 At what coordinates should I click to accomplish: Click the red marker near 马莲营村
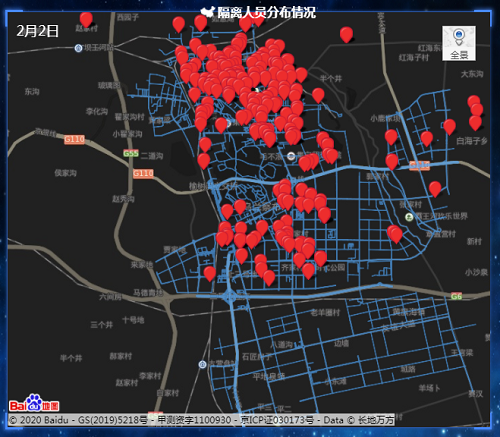click(x=396, y=234)
